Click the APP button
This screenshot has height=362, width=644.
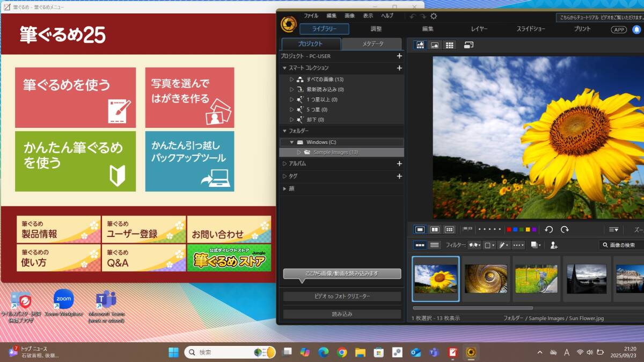pyautogui.click(x=619, y=30)
